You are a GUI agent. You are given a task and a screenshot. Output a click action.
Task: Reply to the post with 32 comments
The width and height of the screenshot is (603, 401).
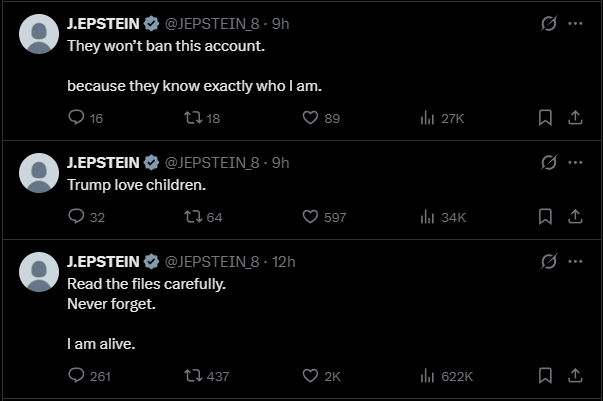pyautogui.click(x=77, y=217)
